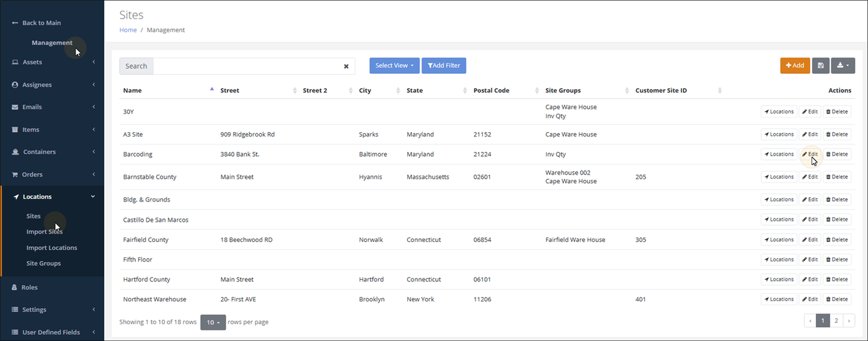Open the rows per page dropdown
This screenshot has width=868, height=341.
[x=213, y=322]
